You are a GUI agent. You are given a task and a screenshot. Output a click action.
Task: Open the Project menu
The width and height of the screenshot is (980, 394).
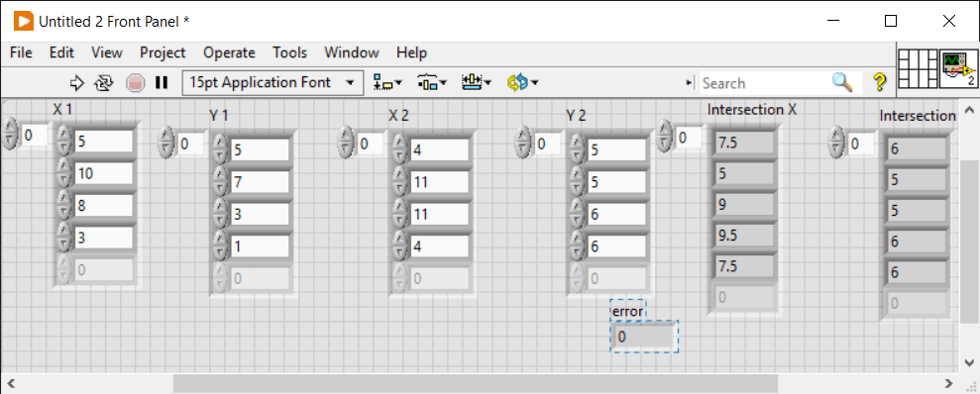(x=163, y=53)
